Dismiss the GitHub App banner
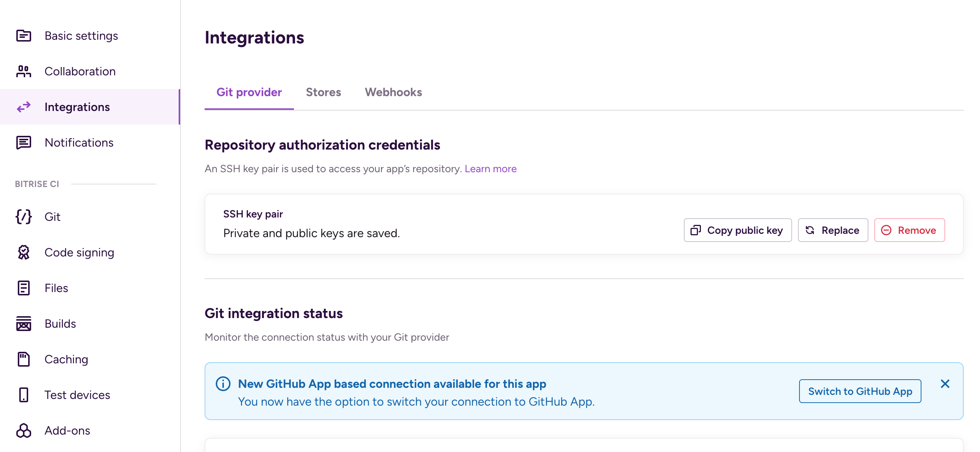Image resolution: width=980 pixels, height=452 pixels. (x=945, y=383)
